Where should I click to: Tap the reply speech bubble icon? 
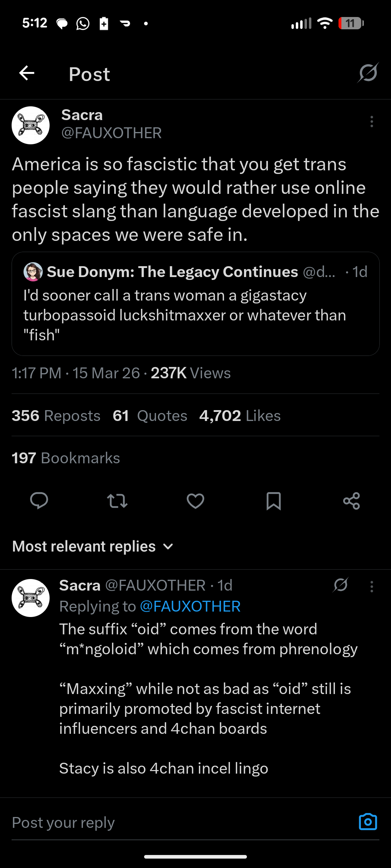pyautogui.click(x=39, y=501)
